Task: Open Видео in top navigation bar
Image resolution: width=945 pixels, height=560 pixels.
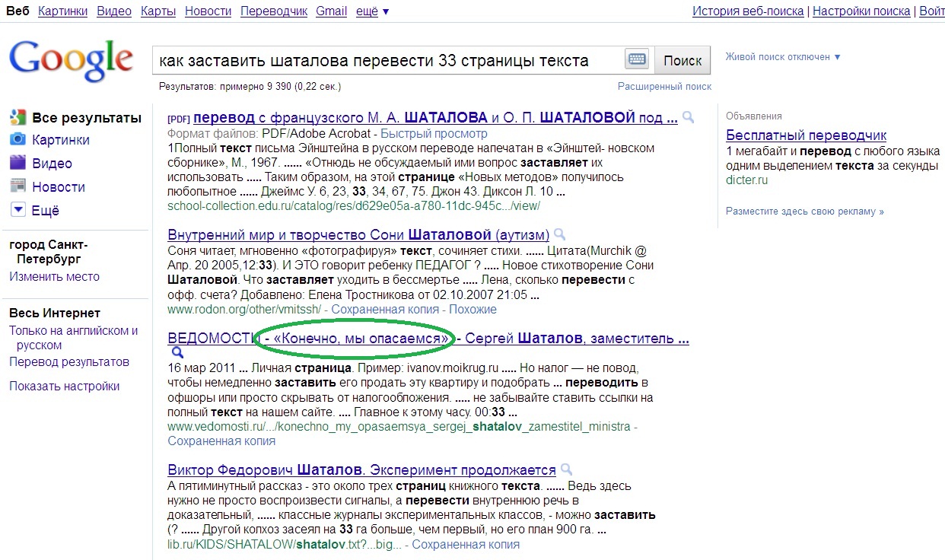Action: point(114,11)
